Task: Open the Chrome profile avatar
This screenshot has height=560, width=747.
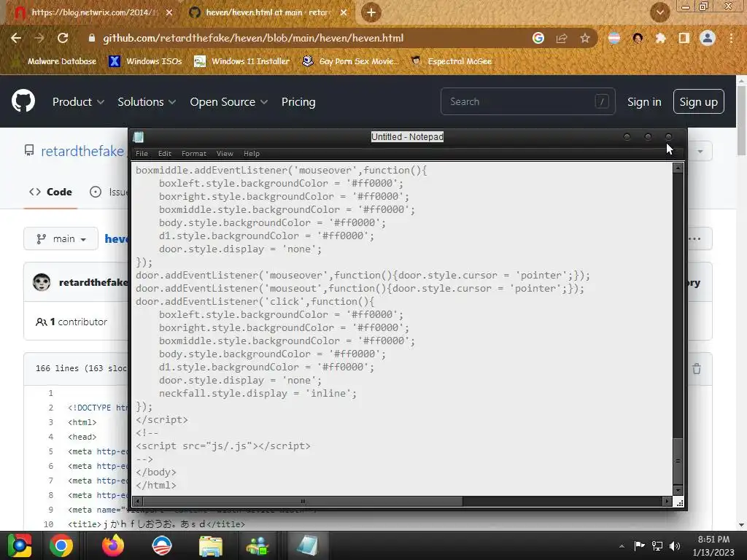Action: 708,38
